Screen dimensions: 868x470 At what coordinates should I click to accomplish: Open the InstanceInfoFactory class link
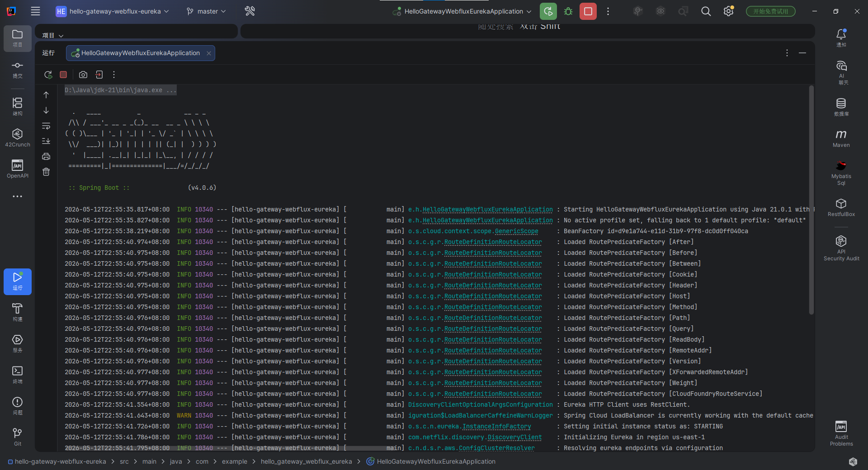497,426
